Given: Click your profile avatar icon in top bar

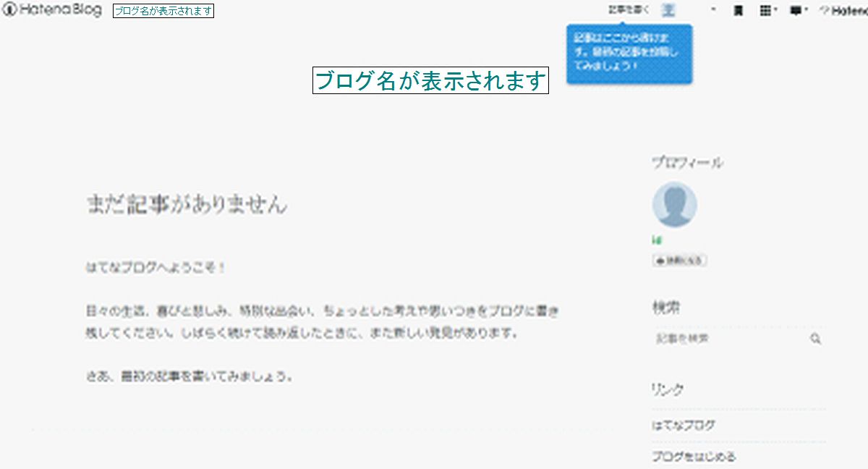Looking at the screenshot, I should pos(669,9).
